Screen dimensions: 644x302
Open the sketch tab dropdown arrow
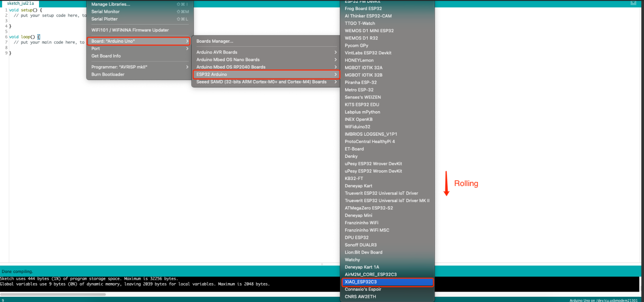pyautogui.click(x=633, y=3)
